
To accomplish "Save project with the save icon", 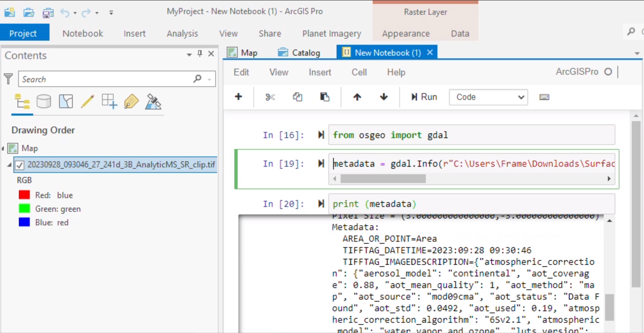I will pyautogui.click(x=48, y=13).
